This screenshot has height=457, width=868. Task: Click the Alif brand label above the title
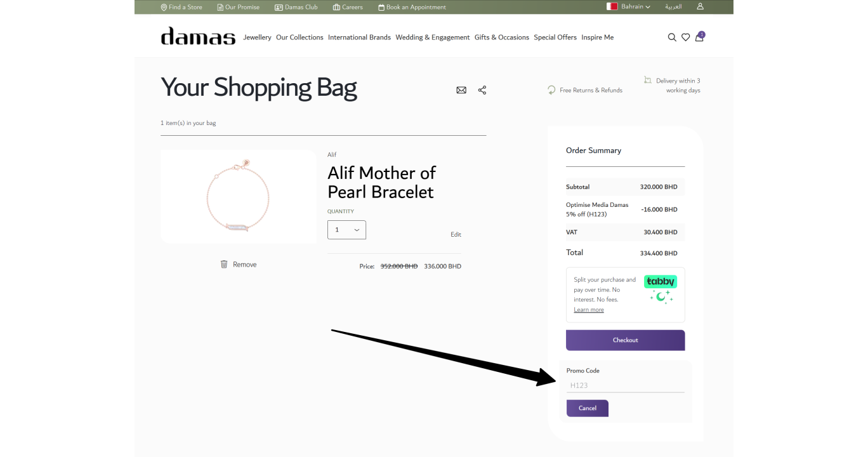(x=332, y=154)
